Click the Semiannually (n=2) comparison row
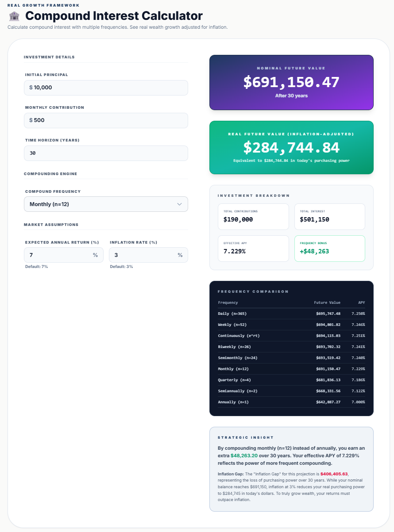The height and width of the screenshot is (532, 394). tap(291, 391)
